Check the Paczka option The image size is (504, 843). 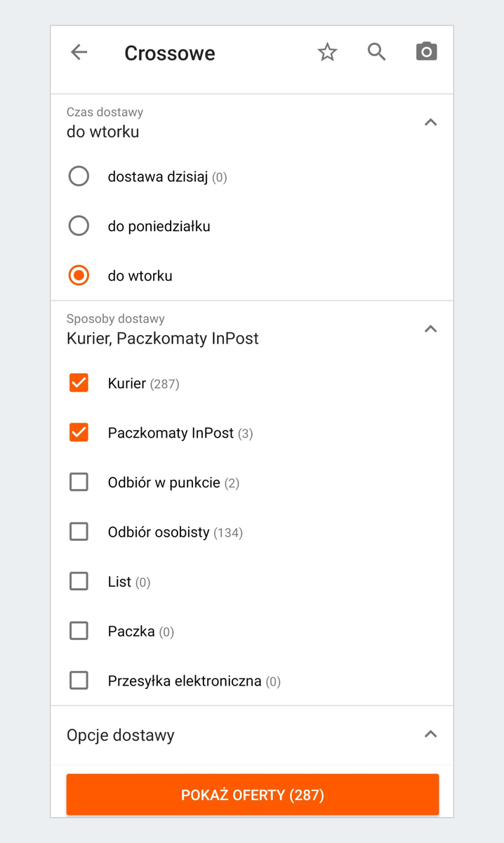[79, 631]
